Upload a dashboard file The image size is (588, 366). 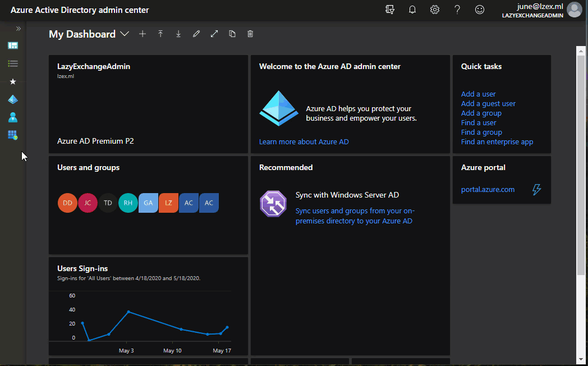[160, 34]
